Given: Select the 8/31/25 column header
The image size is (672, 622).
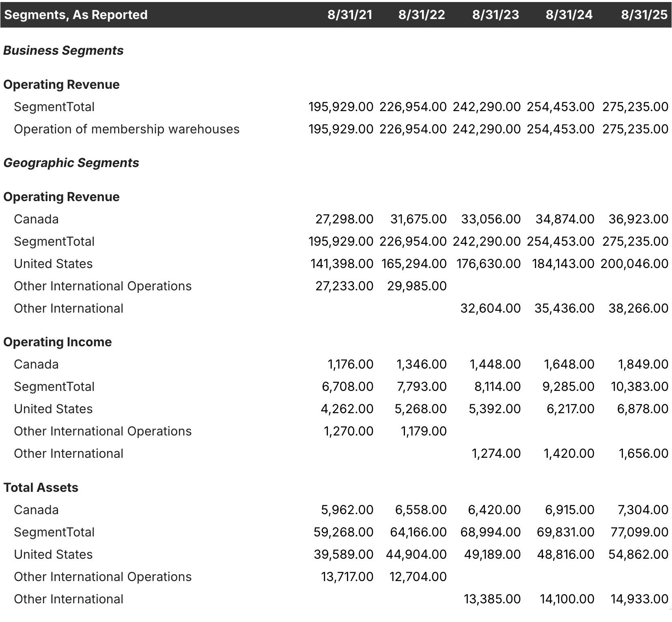Looking at the screenshot, I should pos(644,15).
